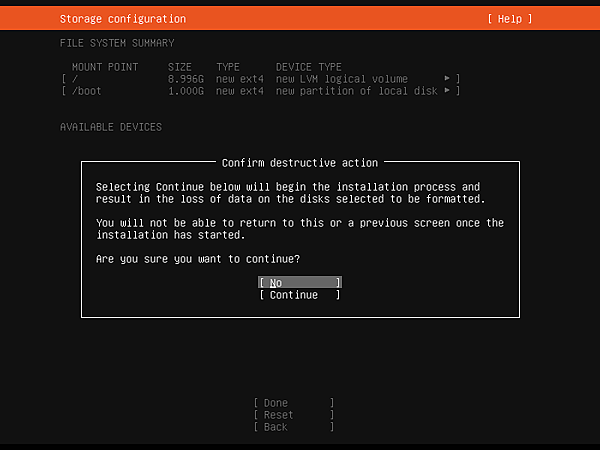
Task: Open the Help menu in header
Action: (510, 19)
